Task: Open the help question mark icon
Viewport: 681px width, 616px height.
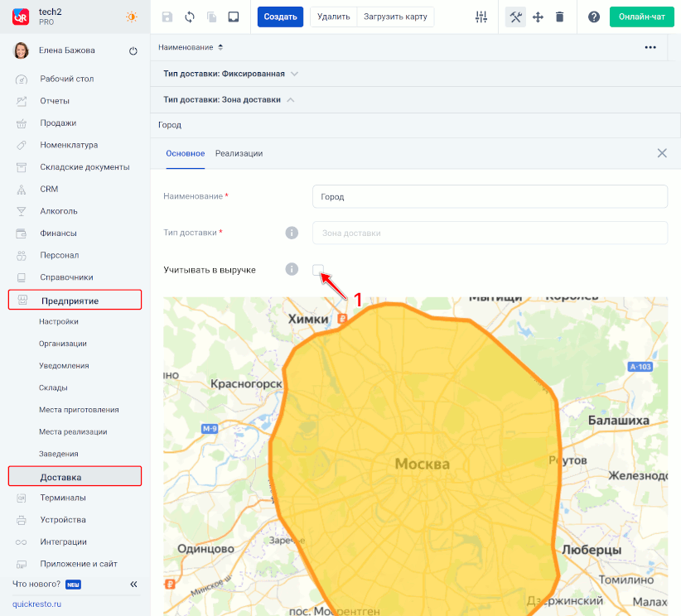Action: tap(594, 17)
